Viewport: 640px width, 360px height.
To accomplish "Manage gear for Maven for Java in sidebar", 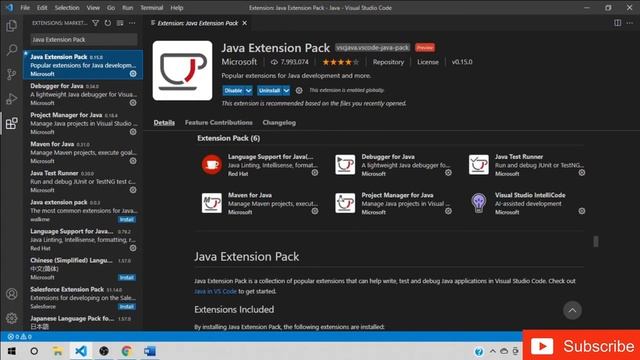I will (x=133, y=161).
